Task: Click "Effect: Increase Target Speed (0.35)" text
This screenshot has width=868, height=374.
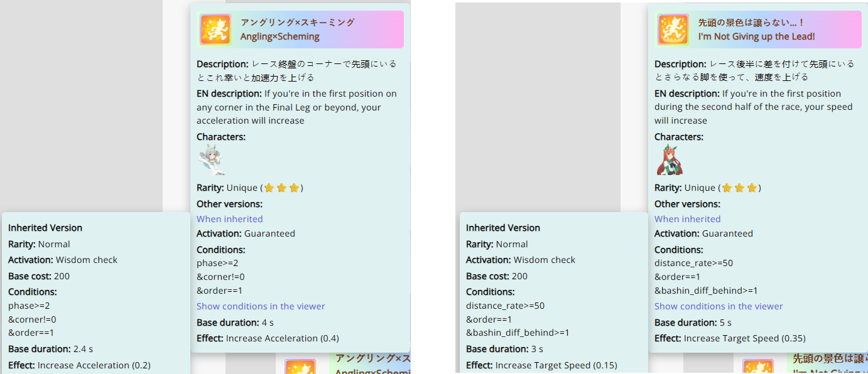Action: coord(730,338)
